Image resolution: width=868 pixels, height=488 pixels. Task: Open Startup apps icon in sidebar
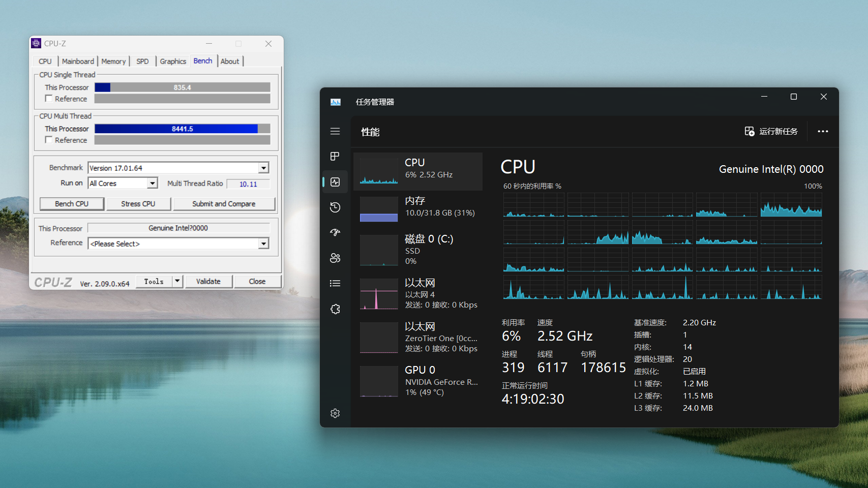[335, 232]
